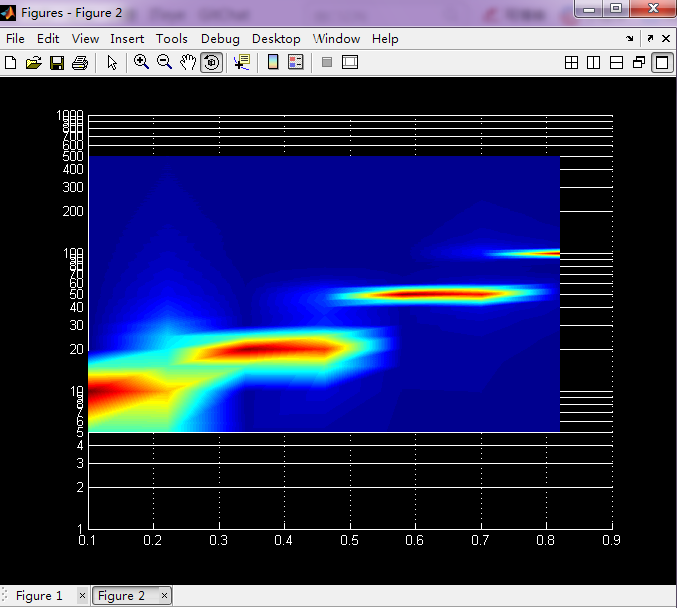
Task: Open a file using the folder icon
Action: pyautogui.click(x=33, y=62)
